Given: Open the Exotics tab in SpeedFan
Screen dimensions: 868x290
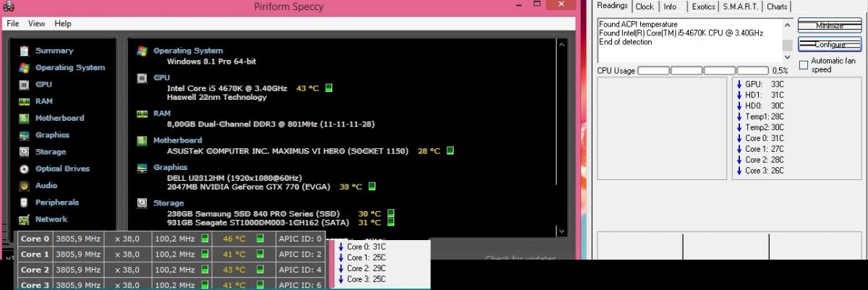Looking at the screenshot, I should 703,7.
